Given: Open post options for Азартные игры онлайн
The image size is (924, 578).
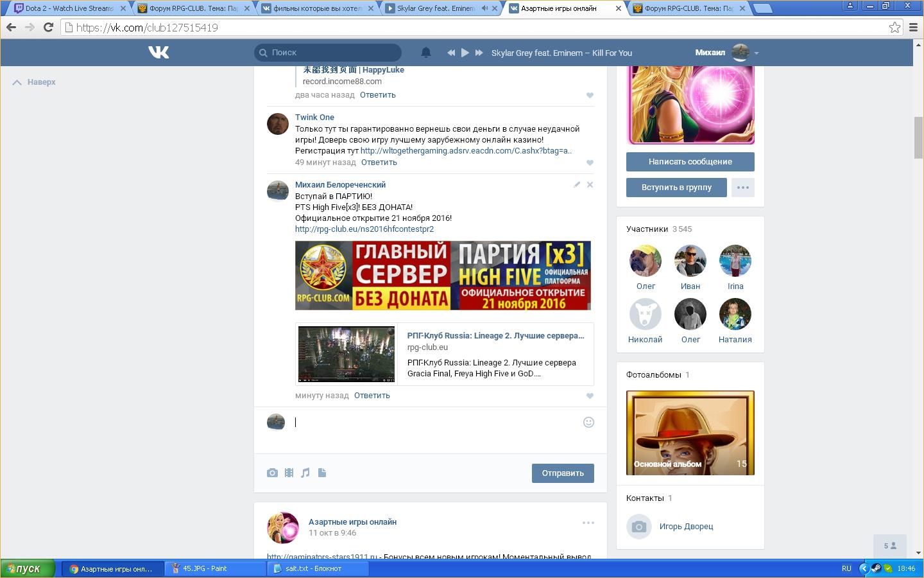Looking at the screenshot, I should coord(588,523).
